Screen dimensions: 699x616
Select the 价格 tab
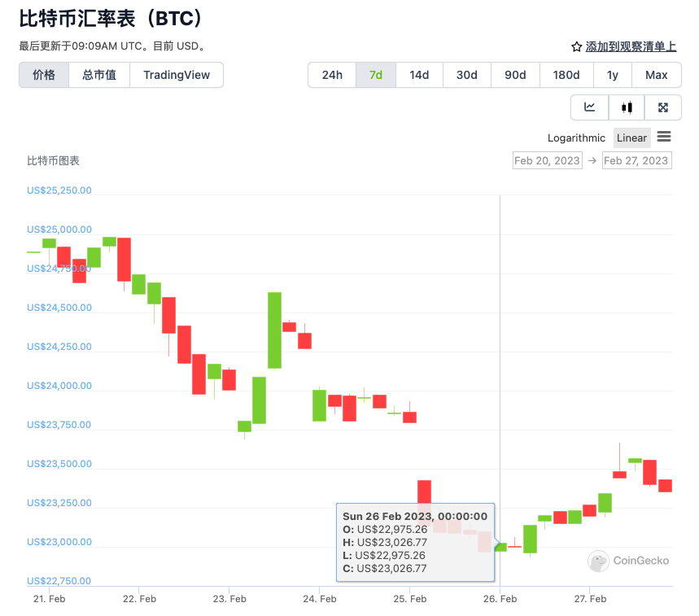44,75
